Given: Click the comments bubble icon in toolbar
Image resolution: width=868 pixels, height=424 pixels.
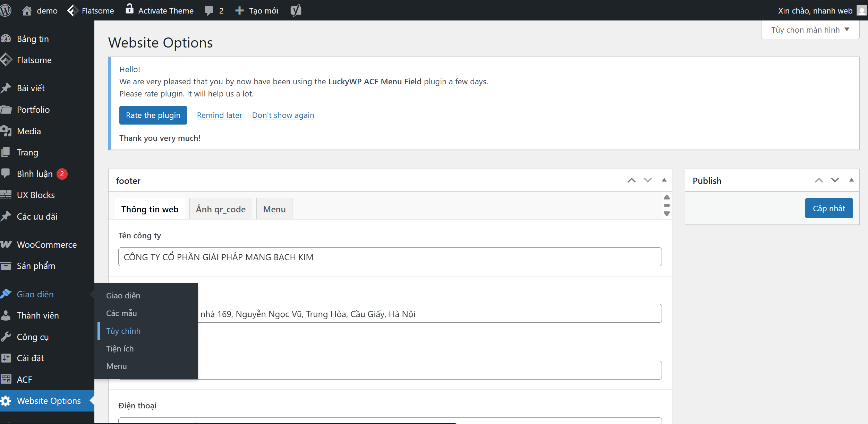Looking at the screenshot, I should 209,10.
